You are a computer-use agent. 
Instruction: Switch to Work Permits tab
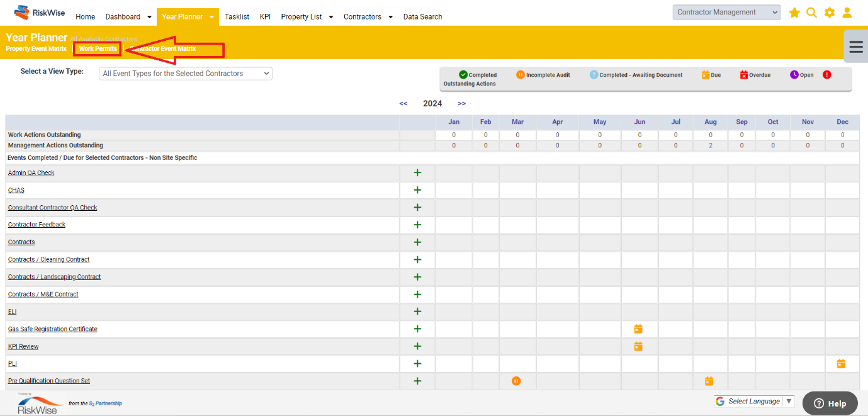click(x=98, y=49)
